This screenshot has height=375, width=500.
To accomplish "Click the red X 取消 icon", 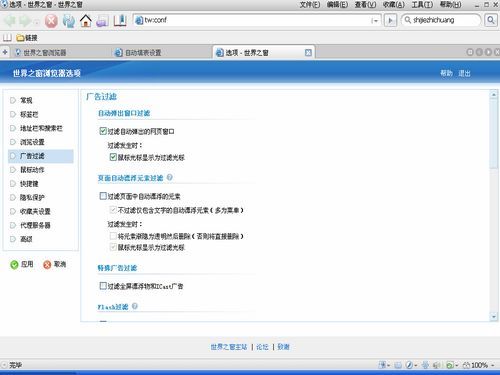I will click(47, 265).
